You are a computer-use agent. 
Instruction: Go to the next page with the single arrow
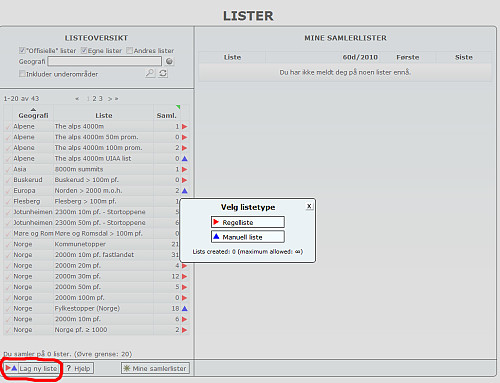[x=110, y=99]
